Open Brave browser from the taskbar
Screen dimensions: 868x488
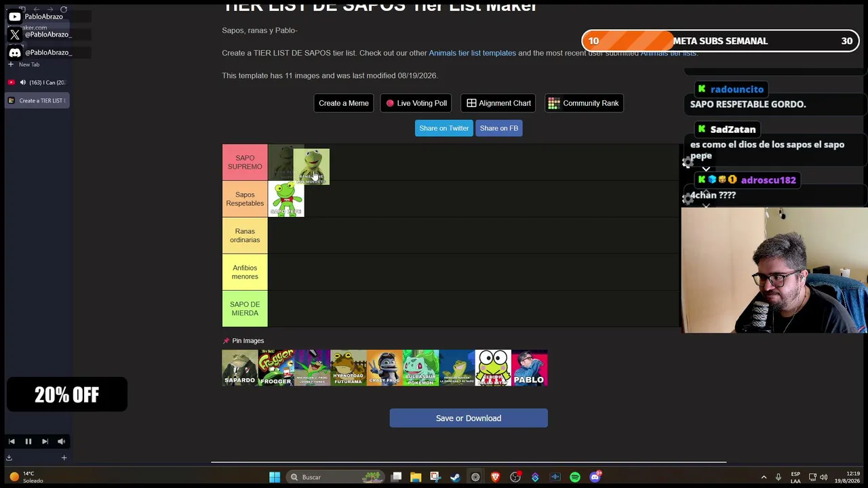tap(495, 477)
